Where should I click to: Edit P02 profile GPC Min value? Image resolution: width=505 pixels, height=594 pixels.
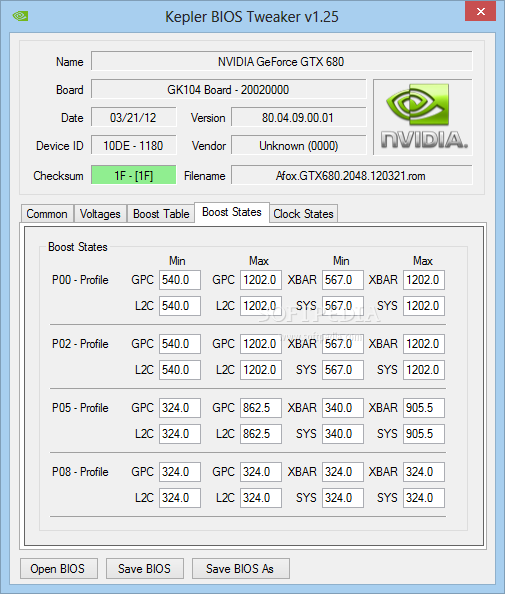[180, 344]
